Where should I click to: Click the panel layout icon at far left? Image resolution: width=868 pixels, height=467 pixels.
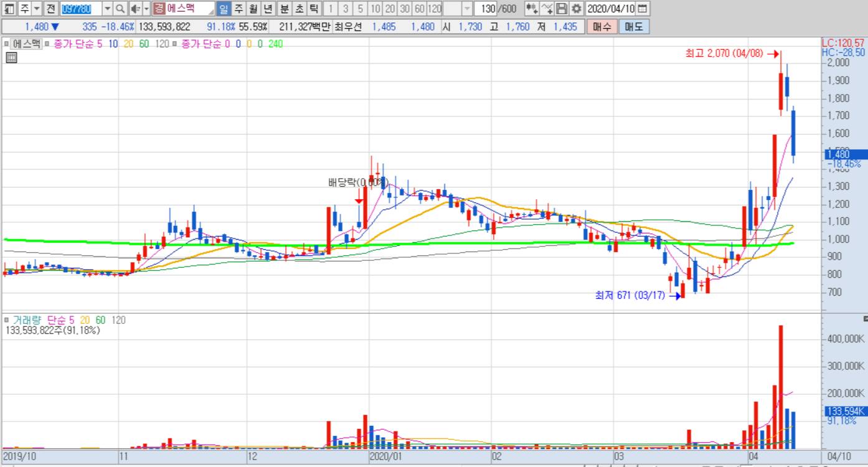(x=9, y=9)
